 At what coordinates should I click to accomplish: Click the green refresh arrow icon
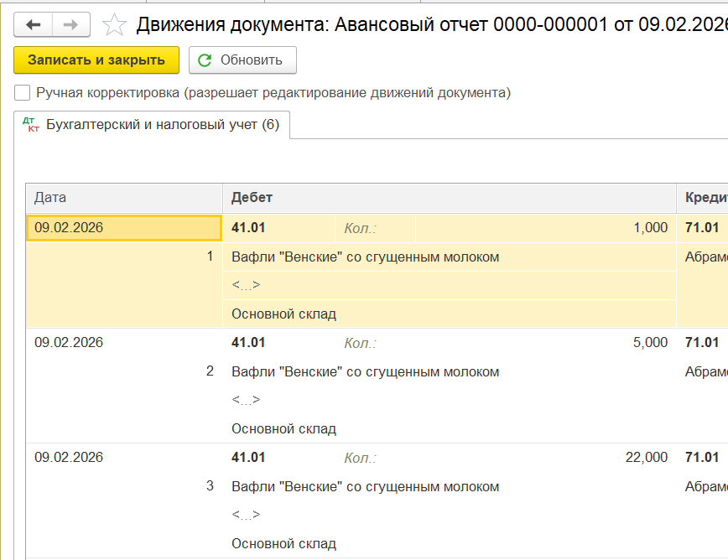coord(205,60)
